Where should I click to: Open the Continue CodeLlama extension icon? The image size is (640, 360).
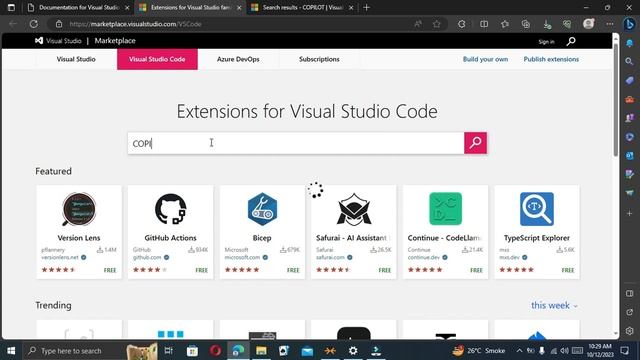coord(445,209)
